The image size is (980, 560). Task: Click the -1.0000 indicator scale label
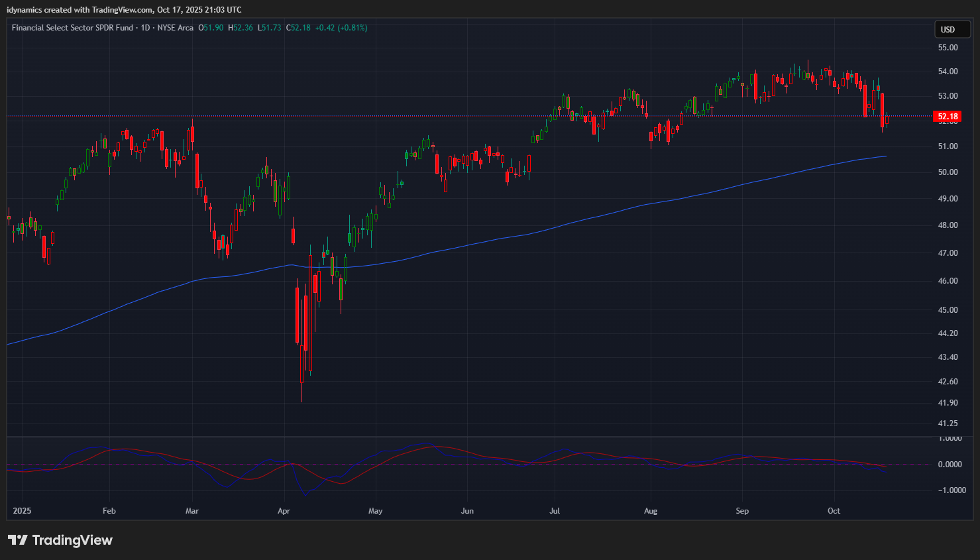tap(950, 490)
